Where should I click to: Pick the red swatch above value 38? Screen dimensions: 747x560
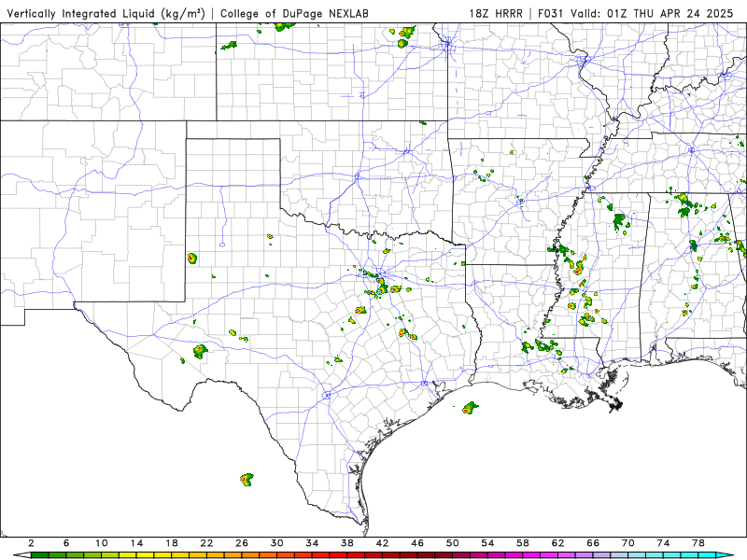pos(357,555)
